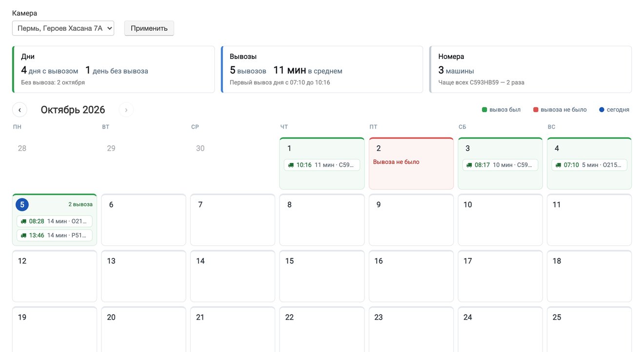Open the camera dropdown Пермь, Героев Хасана 7А

tap(63, 28)
